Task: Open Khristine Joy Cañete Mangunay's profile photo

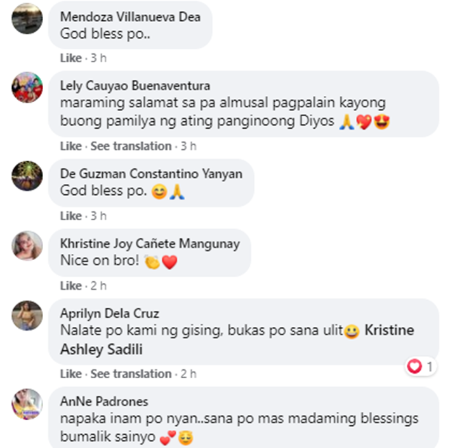Action: (27, 246)
